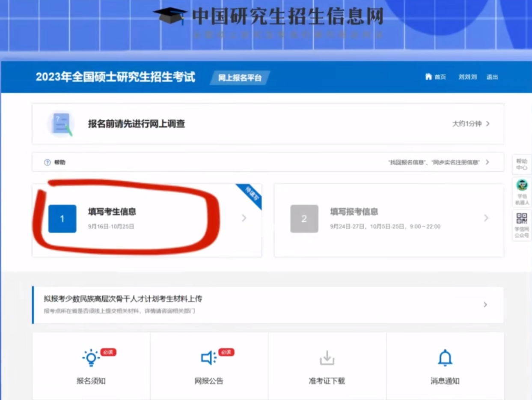Viewport: 532px width, 400px height.
Task: Click 退出 to log out
Action: coord(493,77)
